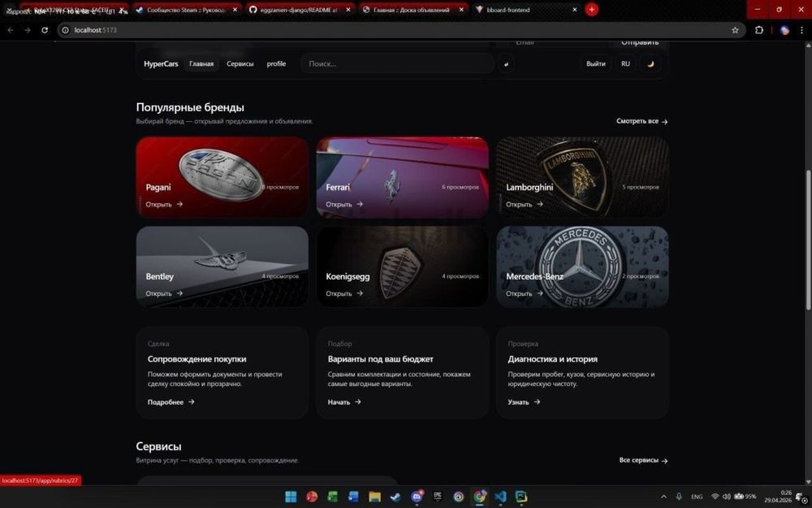Viewport: 812px width, 508px height.
Task: Click the browser profile avatar icon
Action: click(784, 30)
